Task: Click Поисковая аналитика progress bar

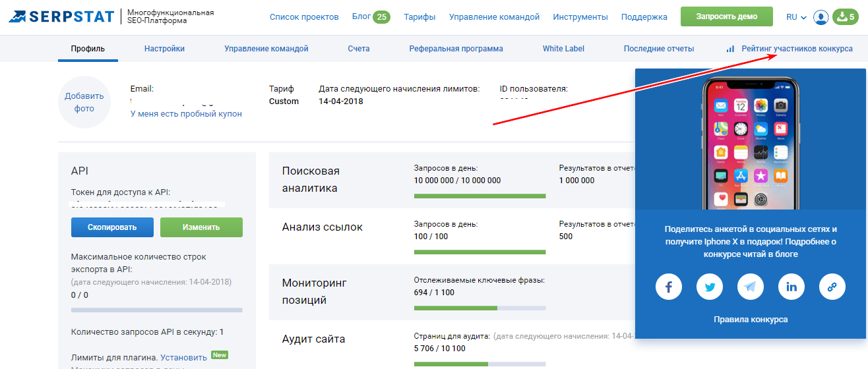Action: click(480, 196)
